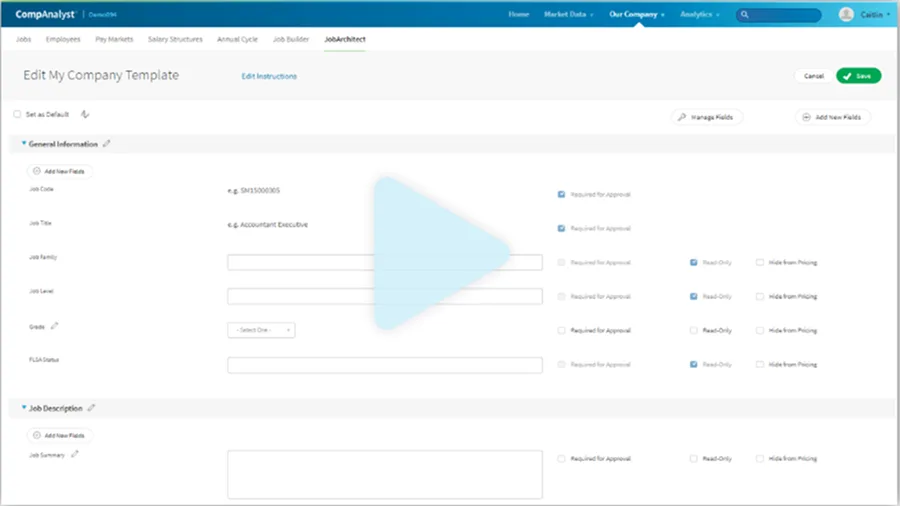
Task: Open the Our Company dropdown menu
Action: pyautogui.click(x=637, y=14)
